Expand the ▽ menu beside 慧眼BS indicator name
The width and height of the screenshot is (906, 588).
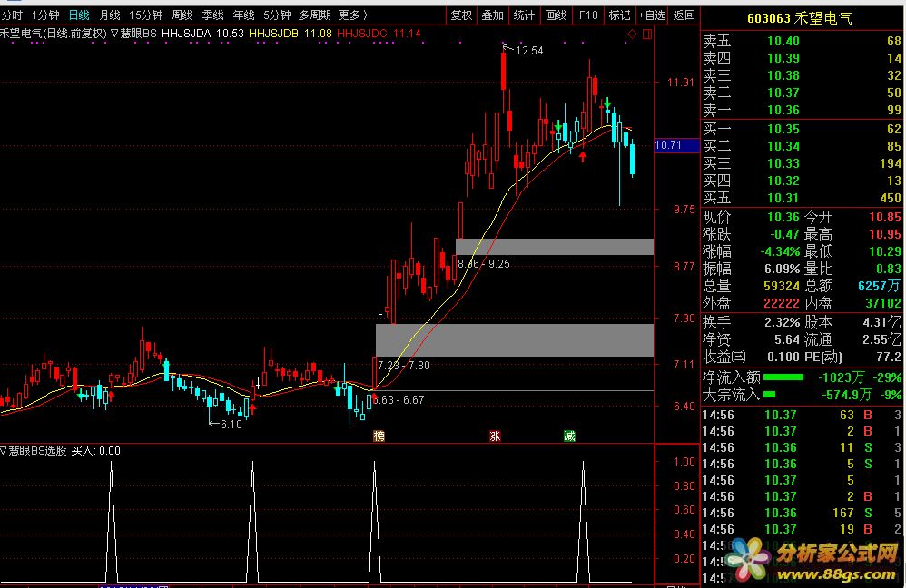[x=114, y=34]
